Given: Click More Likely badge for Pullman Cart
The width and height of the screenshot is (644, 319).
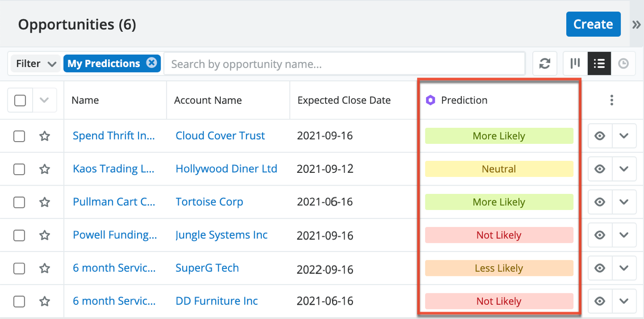Looking at the screenshot, I should pos(499,202).
